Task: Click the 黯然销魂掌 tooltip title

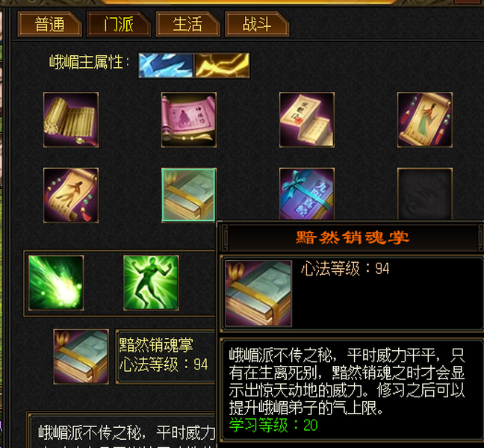Action: click(x=353, y=238)
